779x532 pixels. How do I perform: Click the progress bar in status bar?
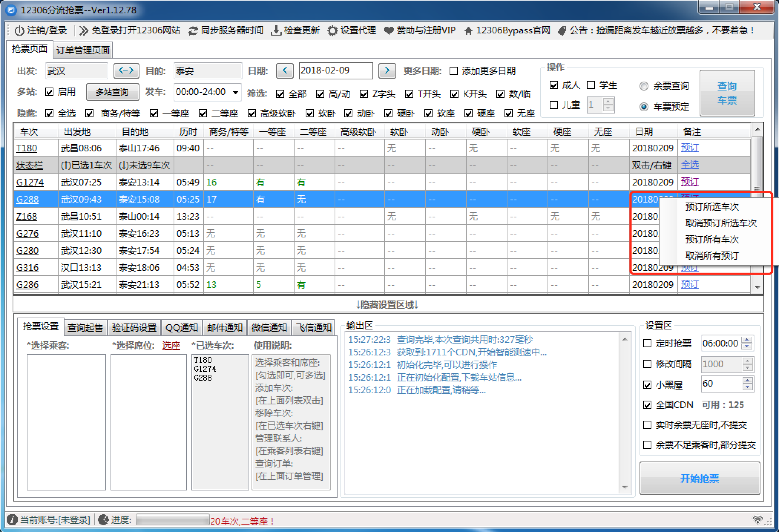coord(172,520)
